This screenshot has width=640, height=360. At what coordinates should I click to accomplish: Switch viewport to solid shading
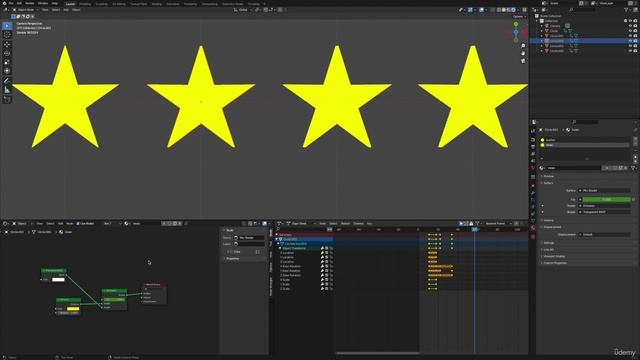(x=504, y=10)
